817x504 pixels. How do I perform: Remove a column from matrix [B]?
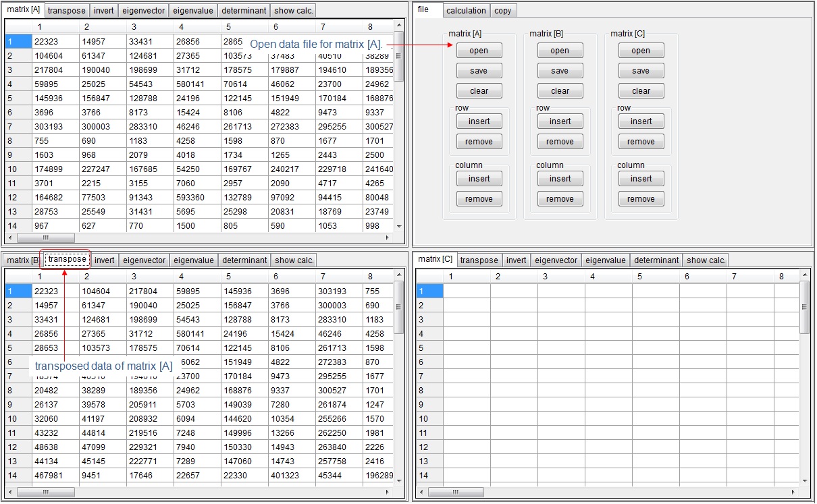click(560, 199)
